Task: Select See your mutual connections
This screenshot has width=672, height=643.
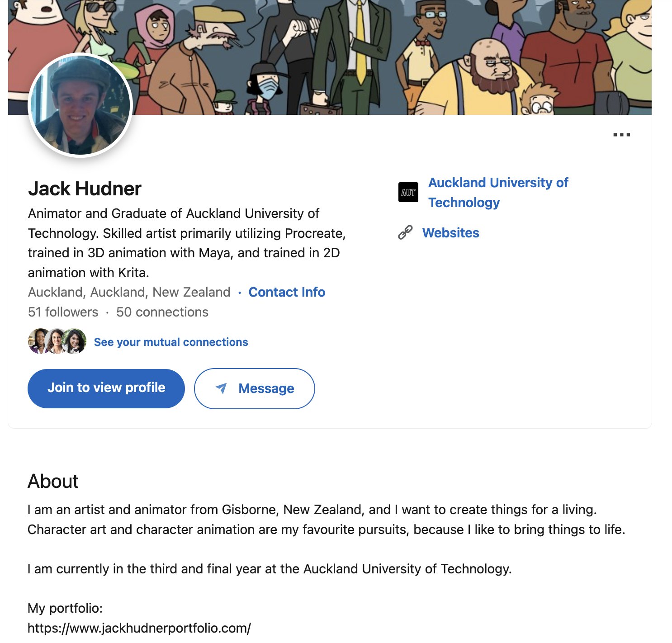Action: tap(171, 342)
